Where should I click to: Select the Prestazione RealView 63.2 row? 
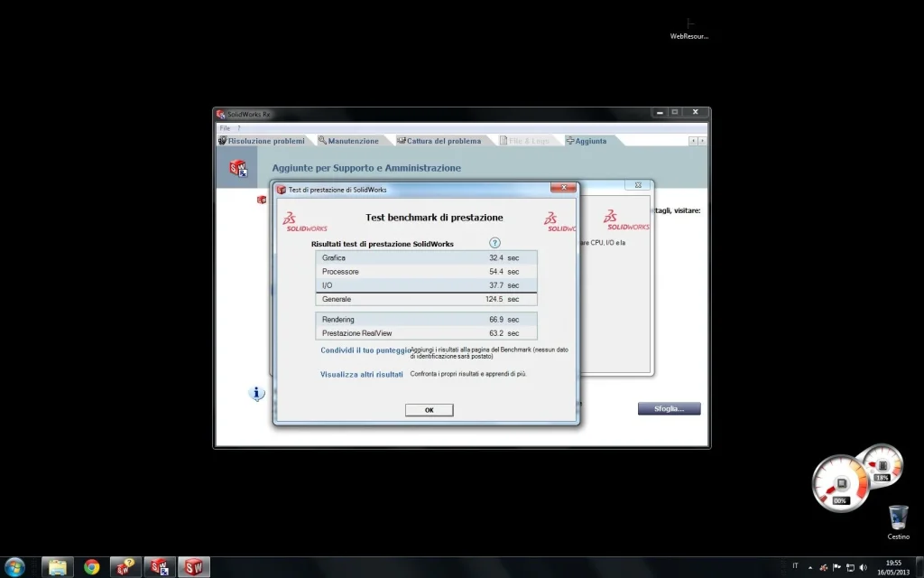coord(426,332)
